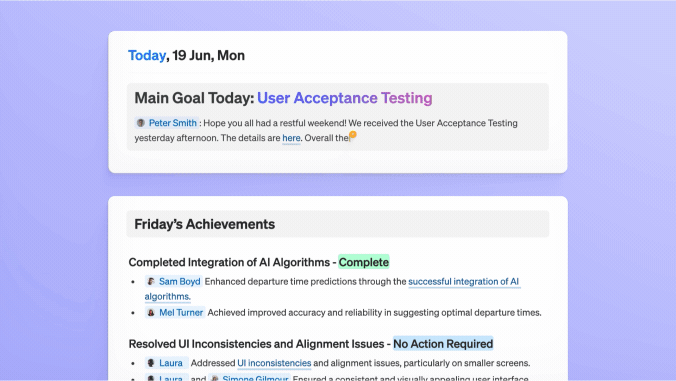676x381 pixels.
Task: Click the blue 'Today' date label
Action: (x=147, y=55)
